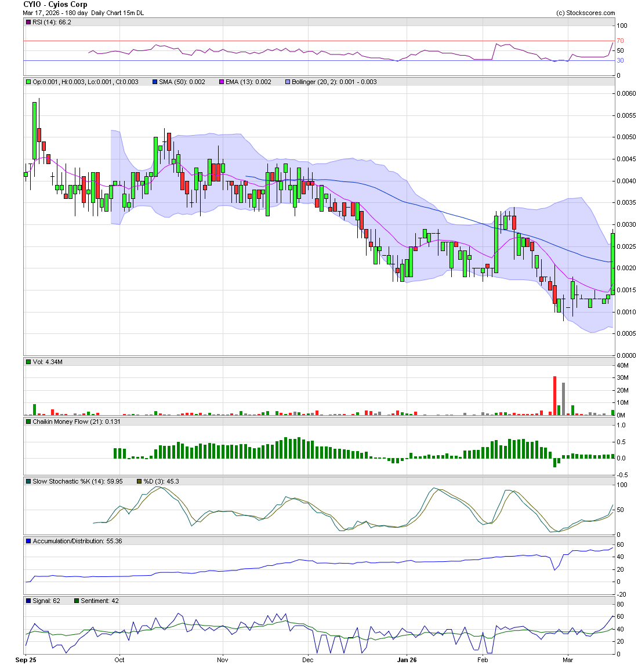The image size is (638, 672).
Task: Click the 'Oct' date axis label
Action: [x=119, y=660]
